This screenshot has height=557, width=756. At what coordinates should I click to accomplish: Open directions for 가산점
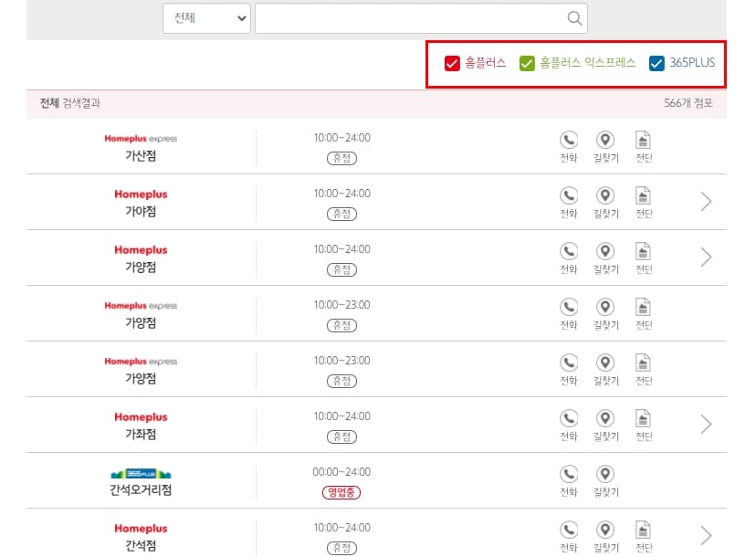605,140
